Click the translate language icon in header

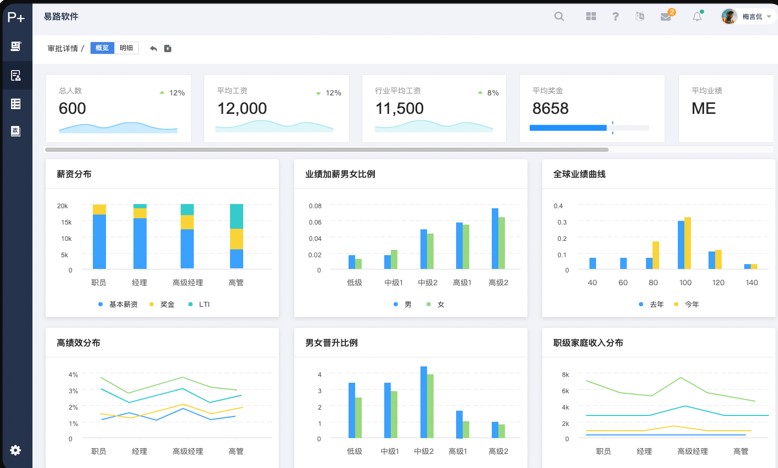pyautogui.click(x=640, y=16)
